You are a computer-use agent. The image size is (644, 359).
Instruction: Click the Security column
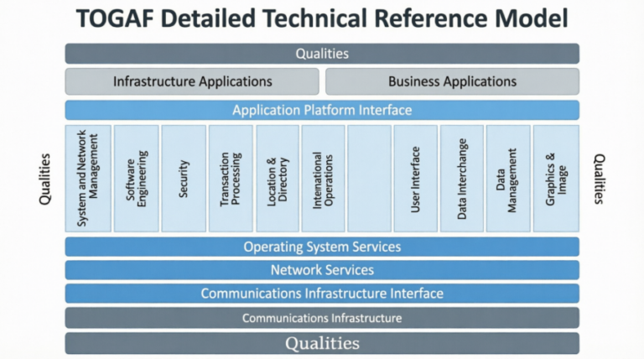tap(184, 179)
